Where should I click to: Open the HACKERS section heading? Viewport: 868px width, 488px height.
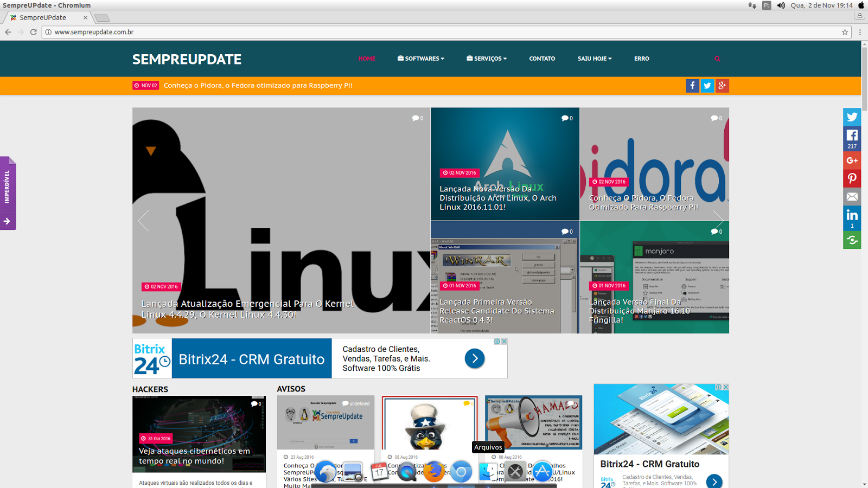pos(150,389)
